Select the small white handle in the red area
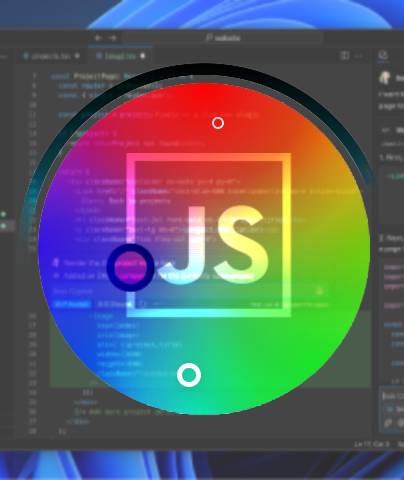Screen dimensions: 404x480 [x=218, y=123]
